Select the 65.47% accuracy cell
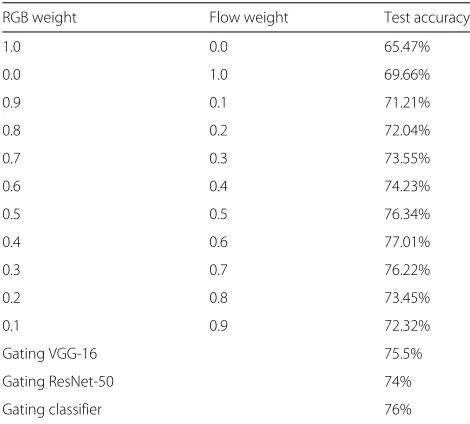The height and width of the screenshot is (424, 470). click(x=407, y=47)
